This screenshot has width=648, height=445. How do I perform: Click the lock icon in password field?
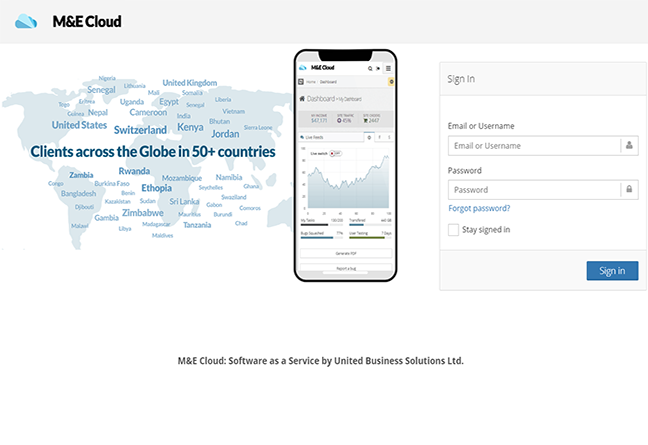tap(629, 189)
